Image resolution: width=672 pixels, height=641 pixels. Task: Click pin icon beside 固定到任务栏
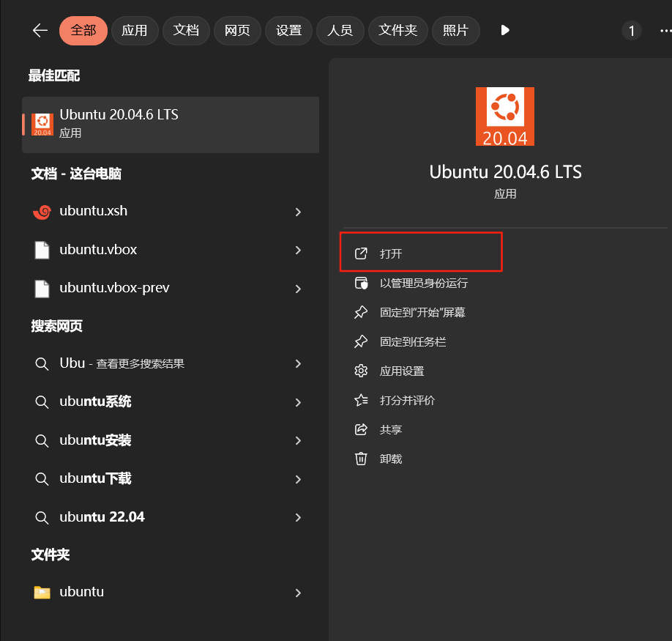361,341
